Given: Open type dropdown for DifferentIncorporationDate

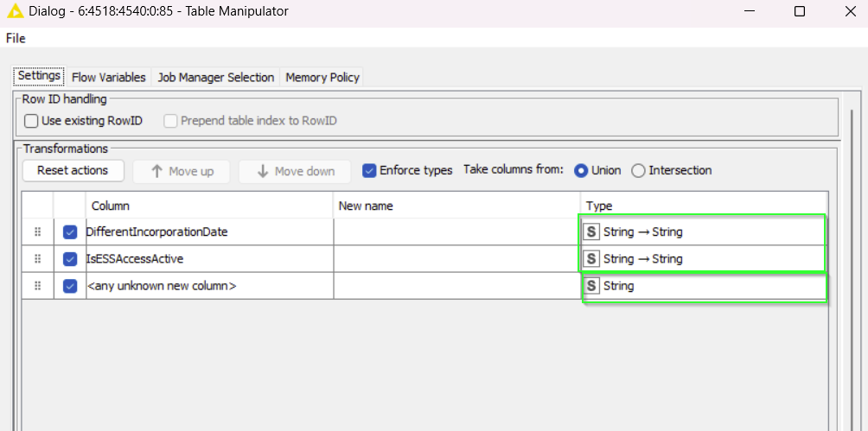Looking at the screenshot, I should click(x=704, y=232).
